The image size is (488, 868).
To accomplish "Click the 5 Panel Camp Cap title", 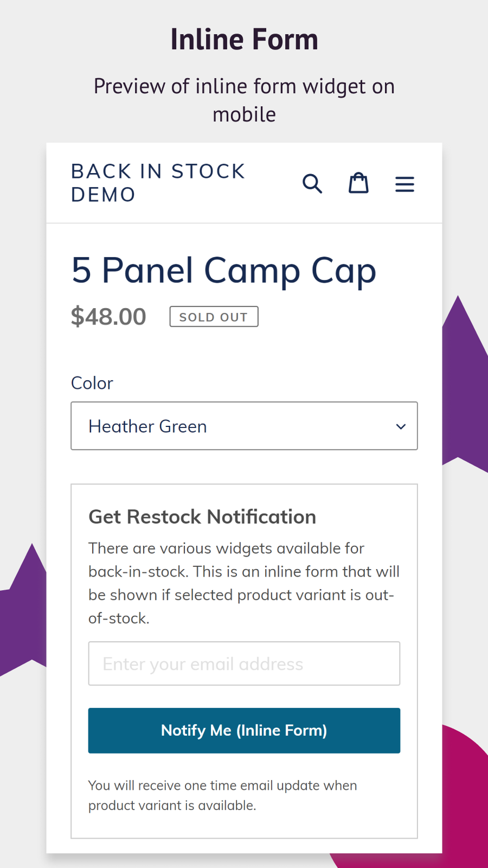I will (223, 270).
